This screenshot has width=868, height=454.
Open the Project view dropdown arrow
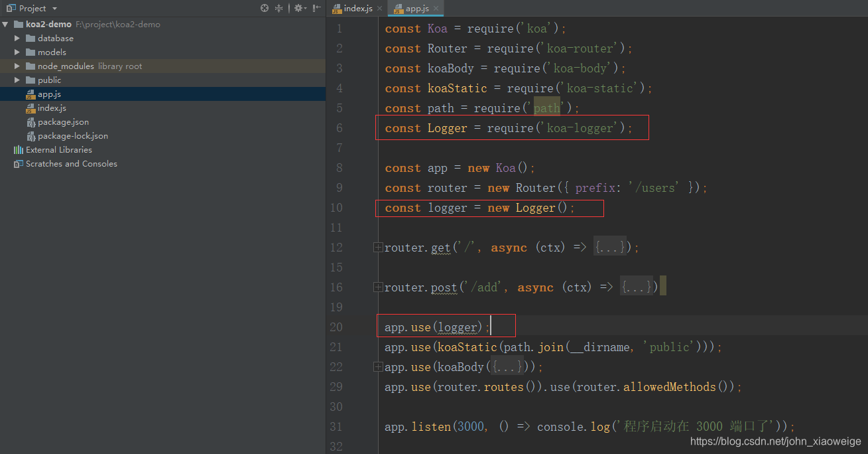[x=54, y=9]
